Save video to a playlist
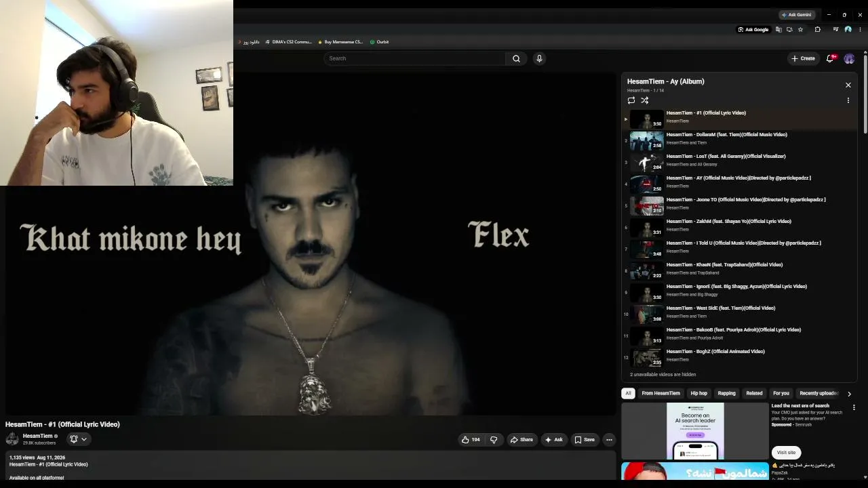Viewport: 868px width, 488px height. [585, 439]
